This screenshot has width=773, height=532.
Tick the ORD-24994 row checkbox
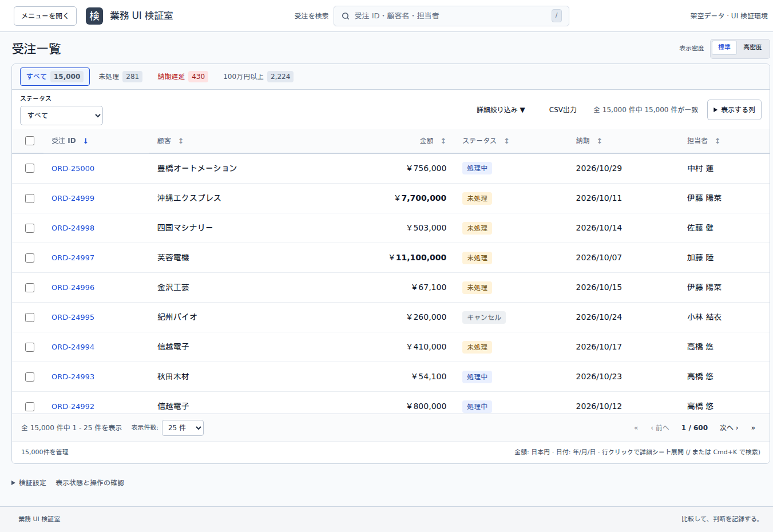point(30,347)
